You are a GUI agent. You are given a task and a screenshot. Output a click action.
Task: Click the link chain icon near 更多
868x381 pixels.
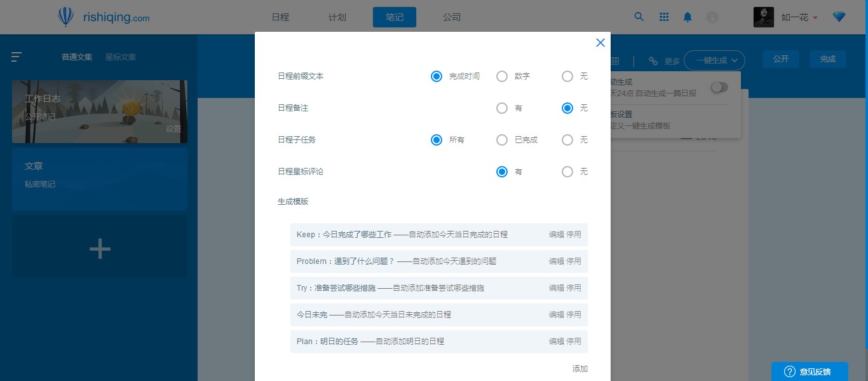pos(653,60)
